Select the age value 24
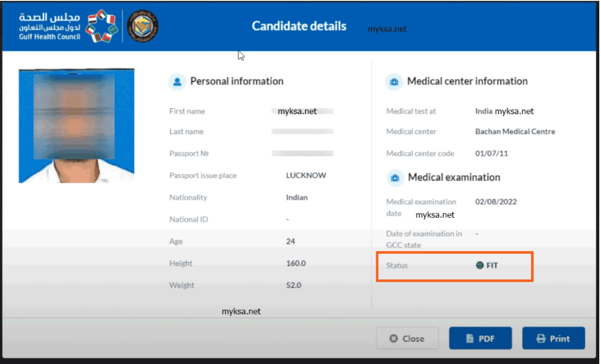 [x=291, y=241]
